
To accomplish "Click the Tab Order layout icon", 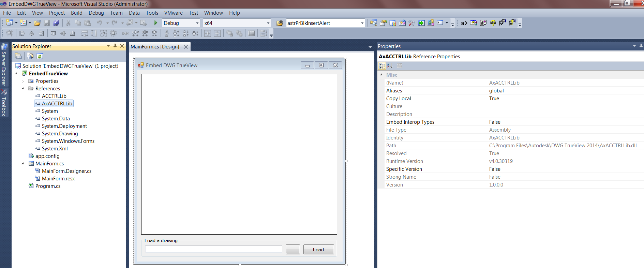I will (263, 33).
